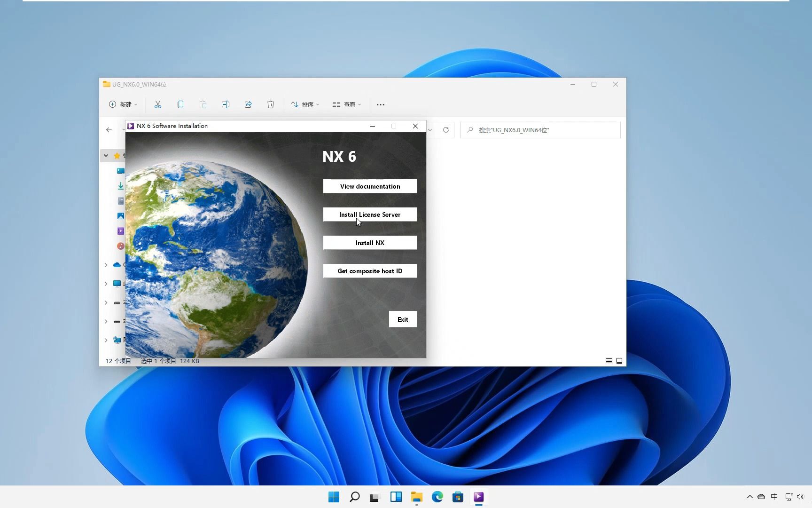Expand the first drive node in sidebar
Viewport: 812px width, 508px height.
[106, 302]
